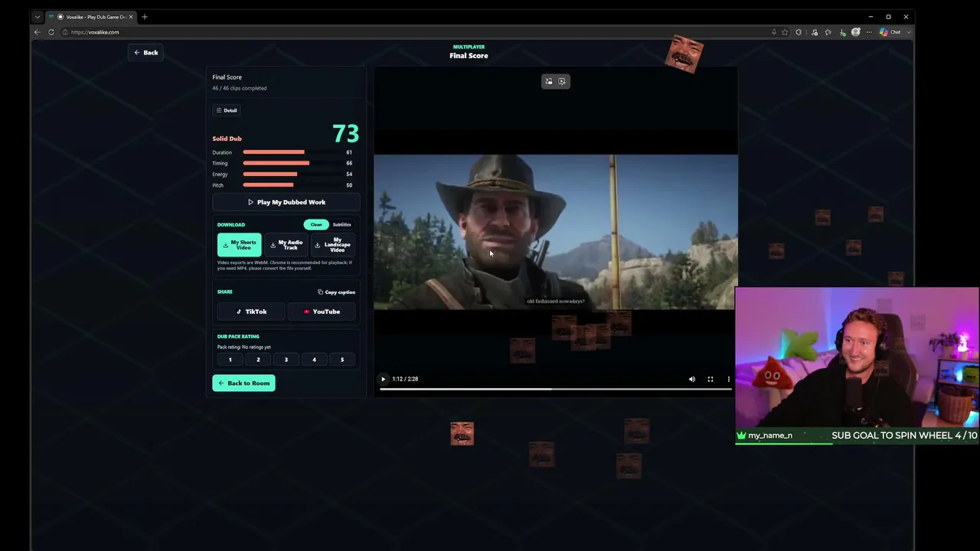Select the Voxalike browser tab

click(91, 17)
